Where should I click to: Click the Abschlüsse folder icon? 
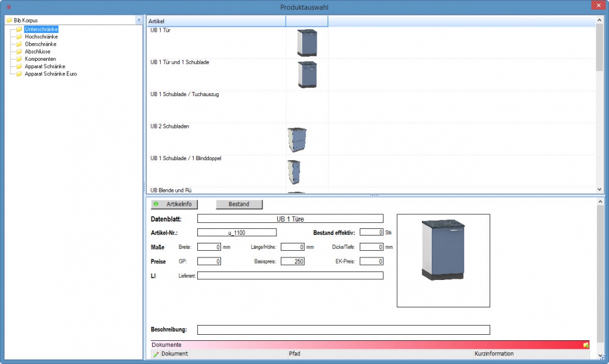click(x=19, y=51)
